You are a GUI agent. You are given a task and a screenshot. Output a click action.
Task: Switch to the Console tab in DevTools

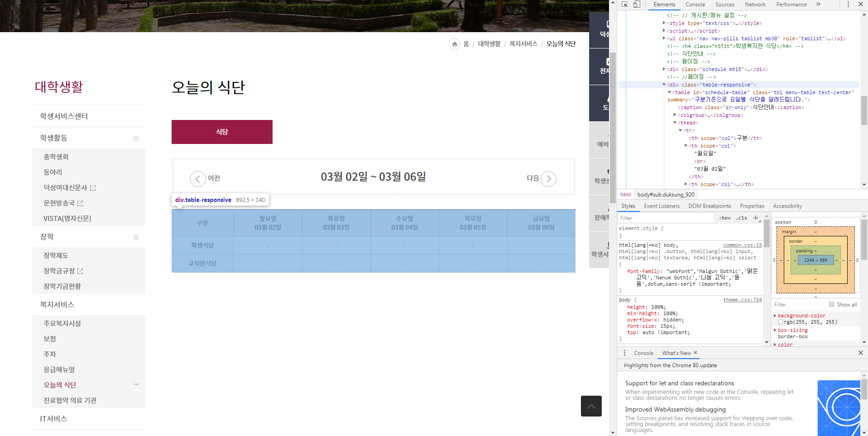click(x=695, y=5)
